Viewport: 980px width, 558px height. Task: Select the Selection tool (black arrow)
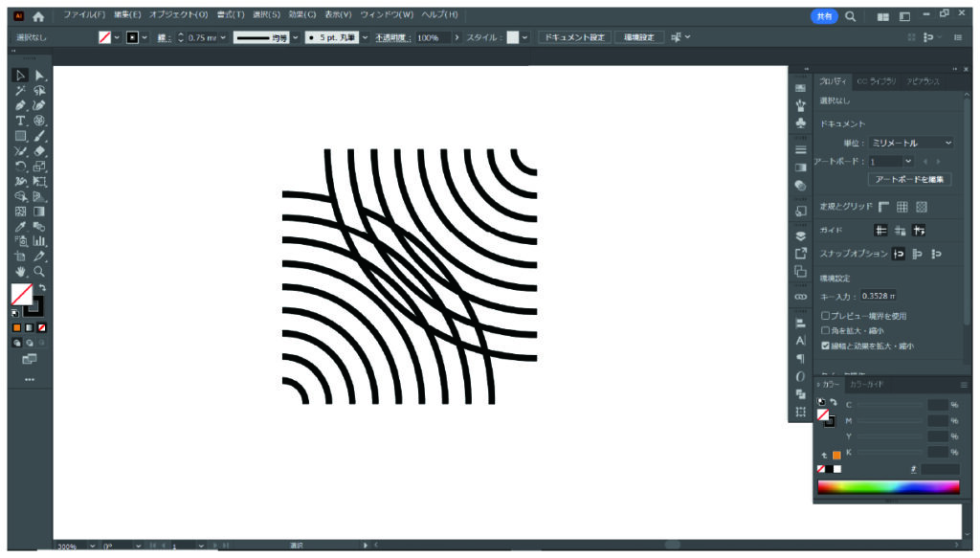(20, 76)
